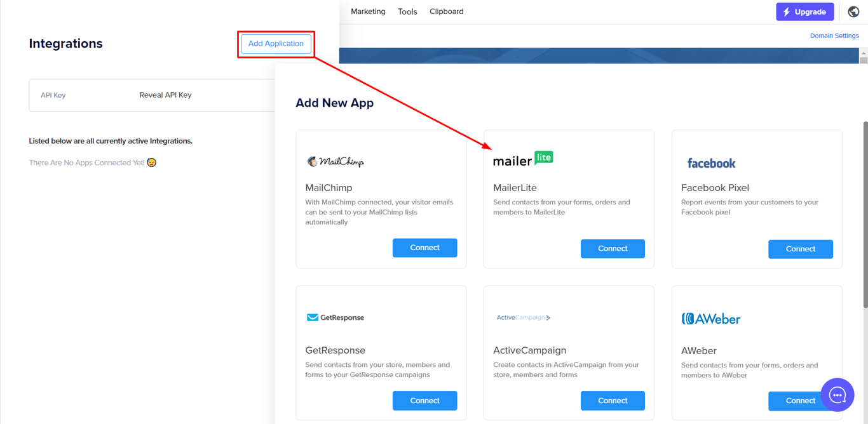Click the sad emoji after no-apps message
Viewport: 868px width, 424px height.
(151, 162)
